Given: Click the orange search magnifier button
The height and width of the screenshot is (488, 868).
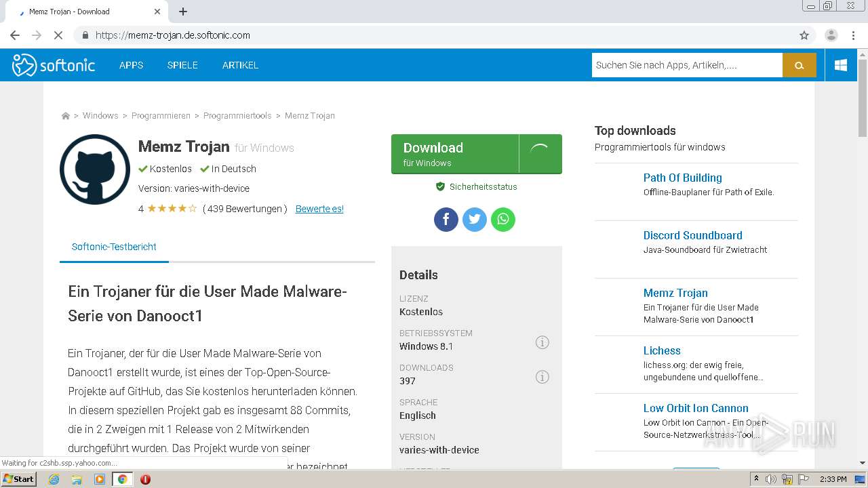Looking at the screenshot, I should pyautogui.click(x=799, y=65).
